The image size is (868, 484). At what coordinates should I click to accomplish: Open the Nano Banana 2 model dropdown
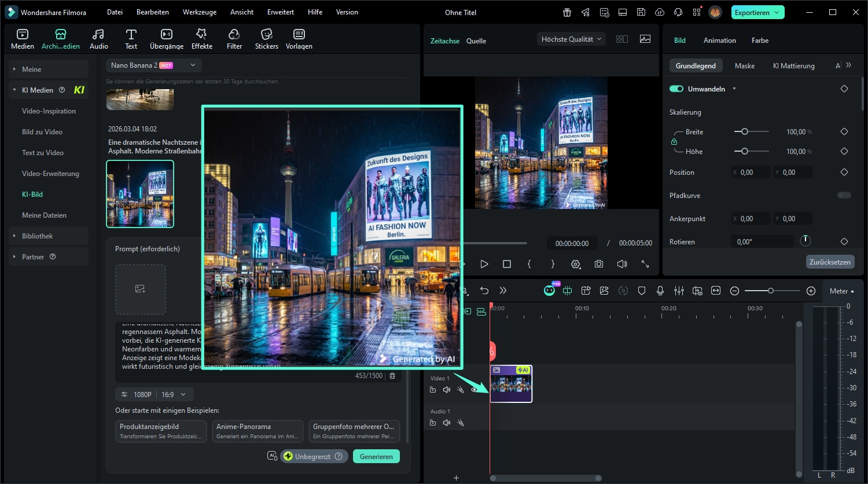(153, 65)
